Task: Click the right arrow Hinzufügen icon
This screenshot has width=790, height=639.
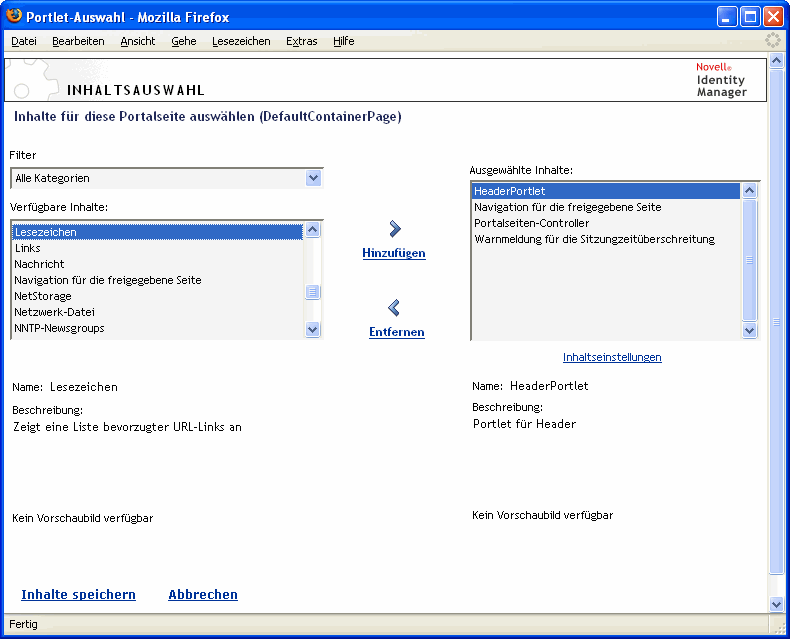Action: click(x=395, y=229)
